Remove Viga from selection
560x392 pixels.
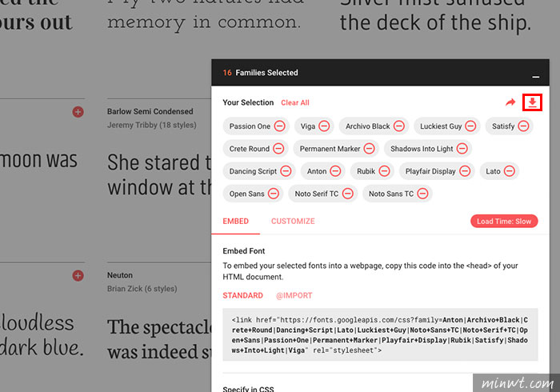point(324,126)
